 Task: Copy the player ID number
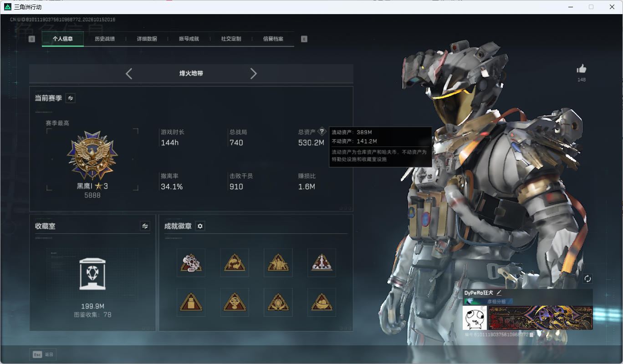[532, 334]
